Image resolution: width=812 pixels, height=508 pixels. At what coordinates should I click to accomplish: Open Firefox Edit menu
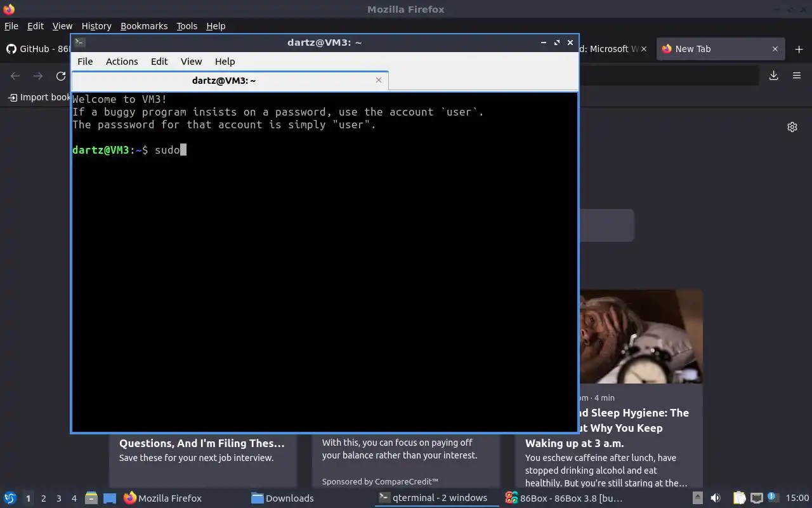pos(36,26)
